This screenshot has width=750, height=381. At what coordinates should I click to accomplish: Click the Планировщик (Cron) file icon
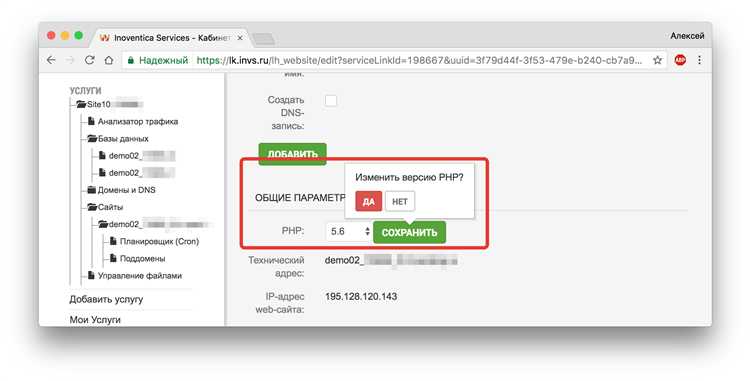tap(113, 241)
